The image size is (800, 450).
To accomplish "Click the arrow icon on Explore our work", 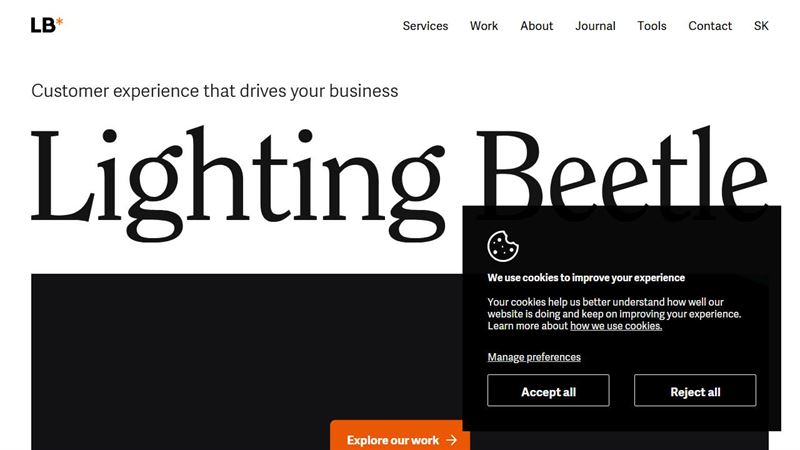I will [x=452, y=440].
